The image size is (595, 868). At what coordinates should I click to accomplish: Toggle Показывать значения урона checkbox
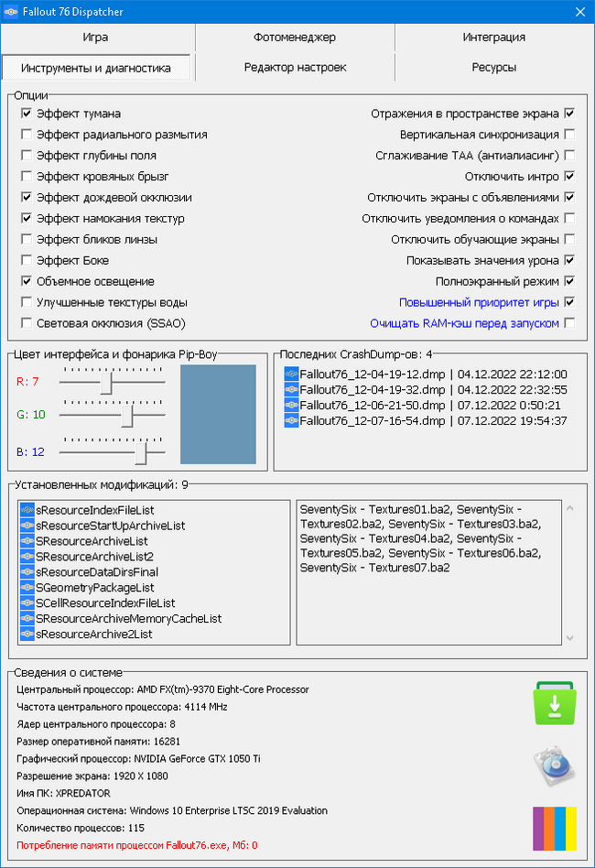(569, 260)
